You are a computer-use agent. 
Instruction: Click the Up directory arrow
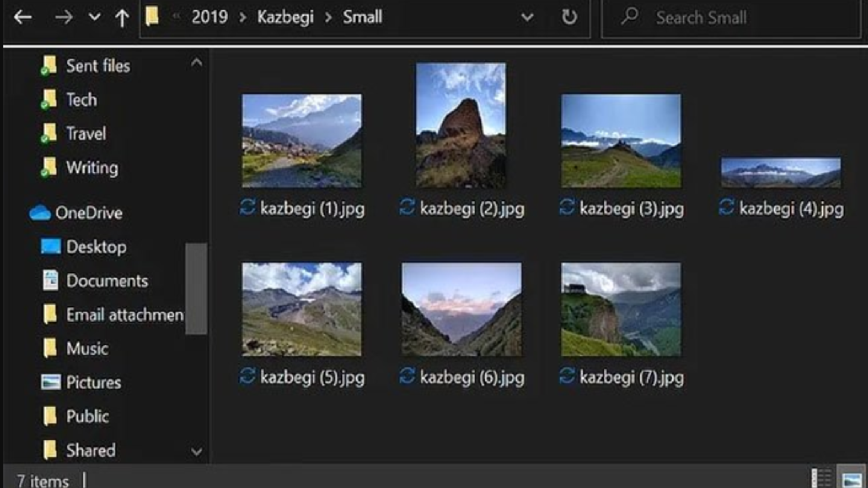click(x=122, y=18)
